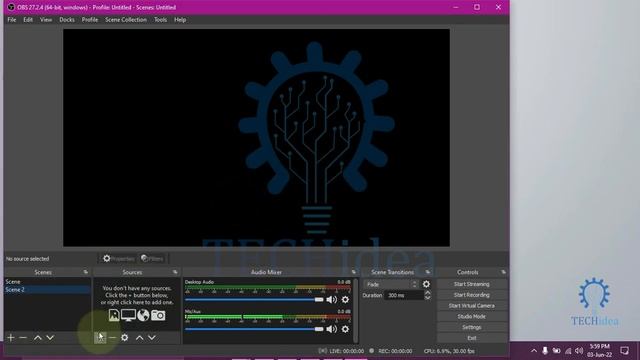
Task: Increase Duration with up stepper arrow
Action: (427, 293)
